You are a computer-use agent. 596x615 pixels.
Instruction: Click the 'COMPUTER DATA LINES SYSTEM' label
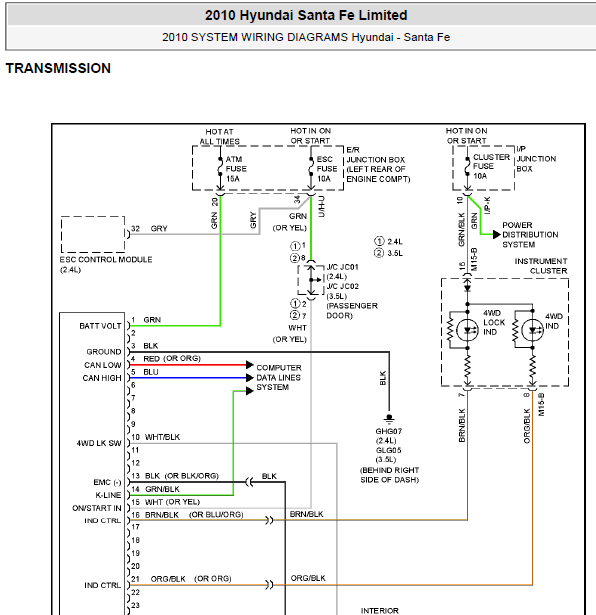pos(279,377)
